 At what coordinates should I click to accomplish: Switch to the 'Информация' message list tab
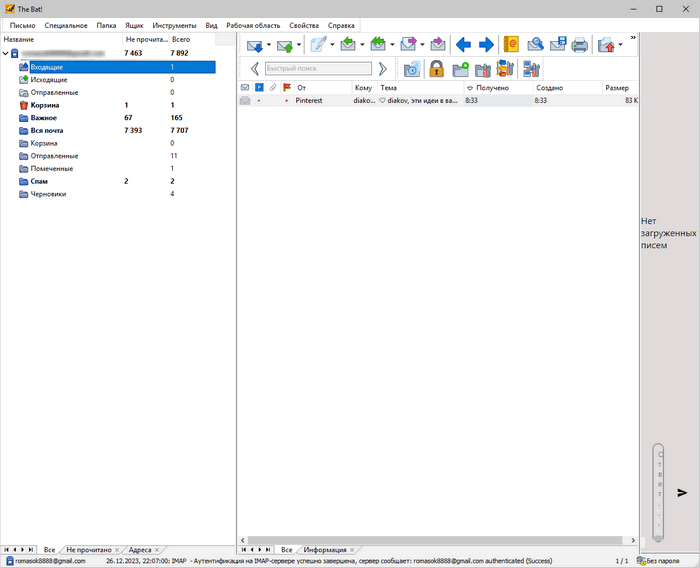(325, 550)
